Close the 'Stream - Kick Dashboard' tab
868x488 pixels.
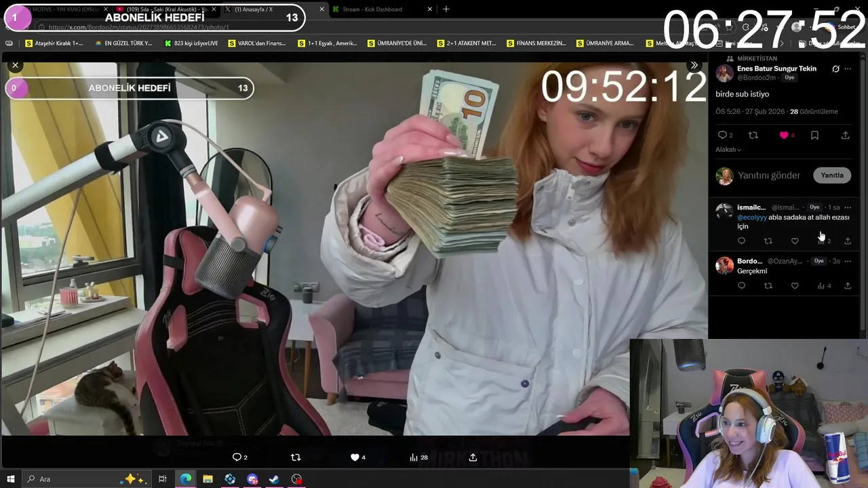[x=429, y=9]
